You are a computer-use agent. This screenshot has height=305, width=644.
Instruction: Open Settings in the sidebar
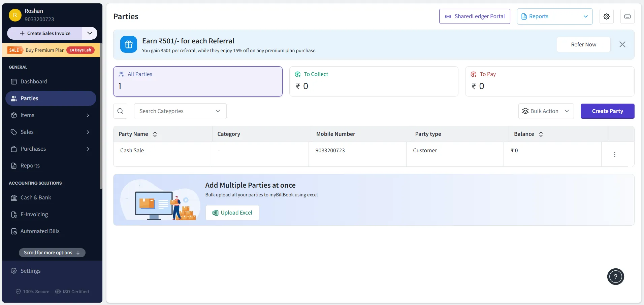click(x=51, y=271)
